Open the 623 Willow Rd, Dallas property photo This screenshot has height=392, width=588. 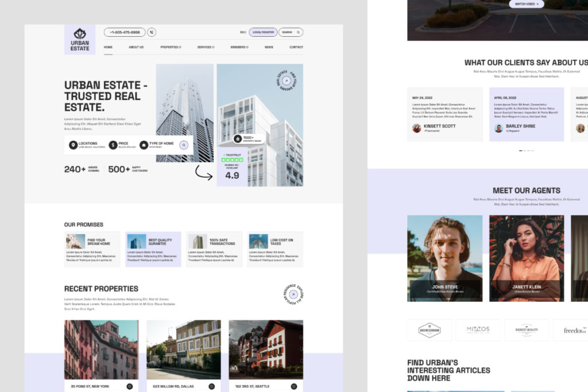coord(184,350)
